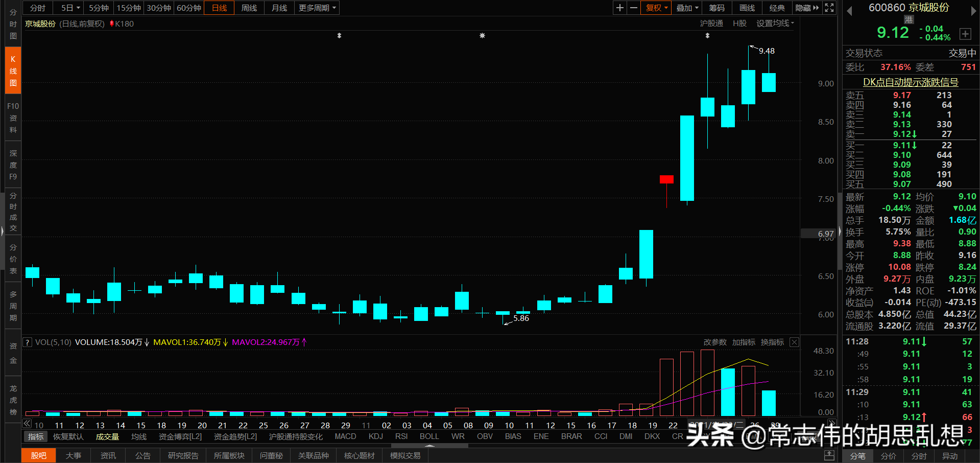Open the 分价 tab at bottom right
980x463 pixels.
coord(888,456)
